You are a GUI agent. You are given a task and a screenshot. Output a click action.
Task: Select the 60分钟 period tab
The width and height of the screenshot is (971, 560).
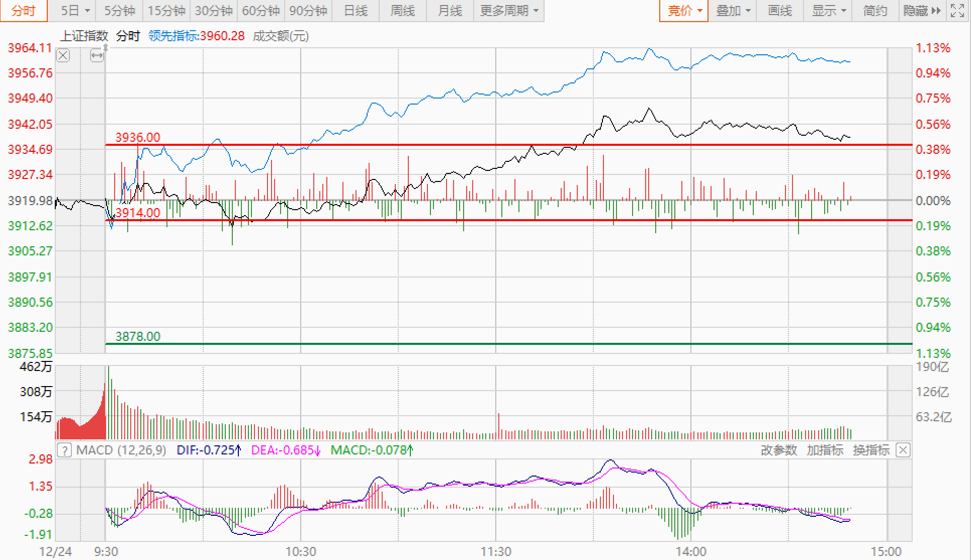coord(261,11)
